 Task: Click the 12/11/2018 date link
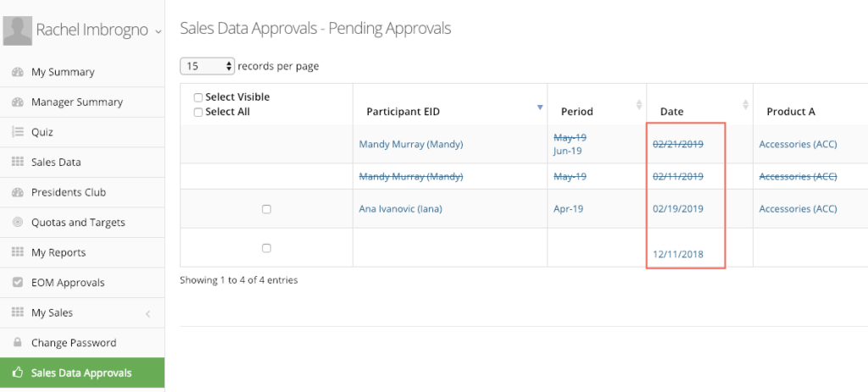point(678,254)
